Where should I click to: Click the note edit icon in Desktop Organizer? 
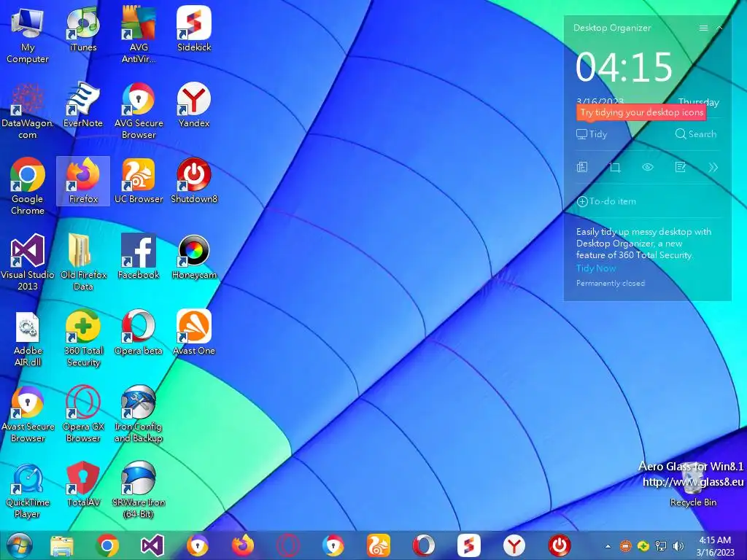coord(681,167)
